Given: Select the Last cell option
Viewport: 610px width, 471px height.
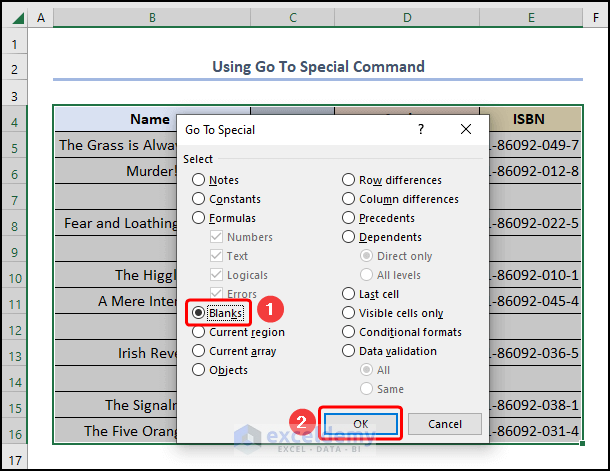Looking at the screenshot, I should tap(349, 294).
